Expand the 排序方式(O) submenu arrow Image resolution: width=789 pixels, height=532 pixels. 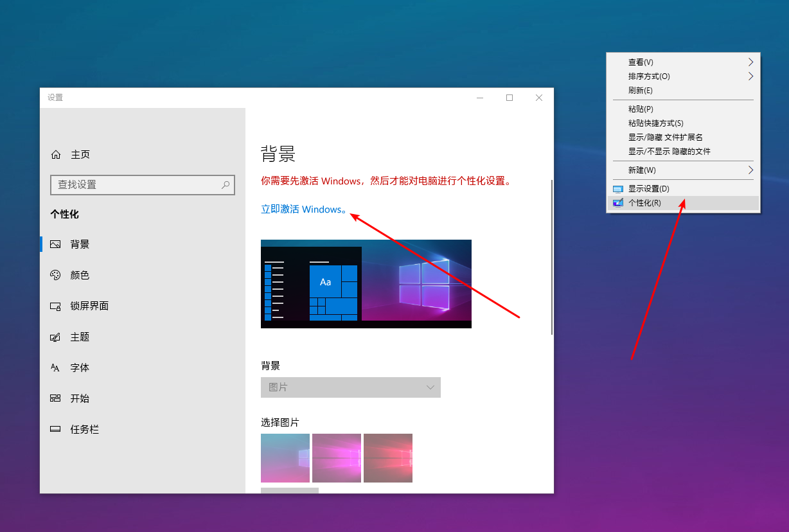point(750,76)
